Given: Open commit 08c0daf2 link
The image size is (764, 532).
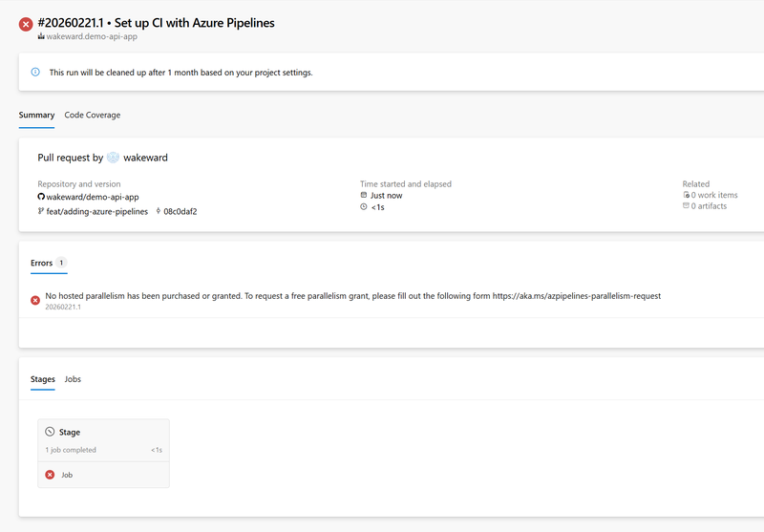Looking at the screenshot, I should tap(180, 211).
